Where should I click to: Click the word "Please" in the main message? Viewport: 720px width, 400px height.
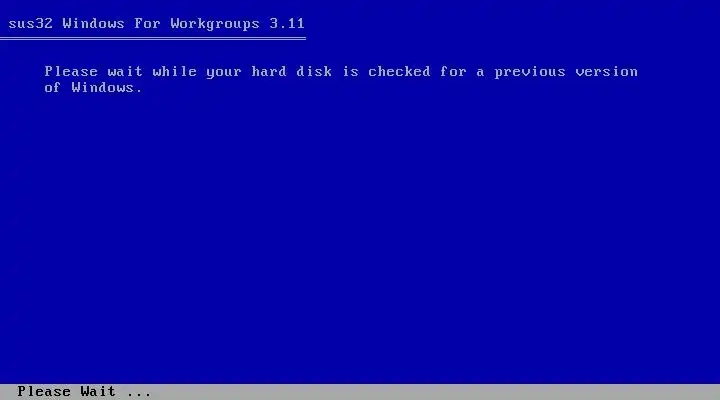click(71, 72)
